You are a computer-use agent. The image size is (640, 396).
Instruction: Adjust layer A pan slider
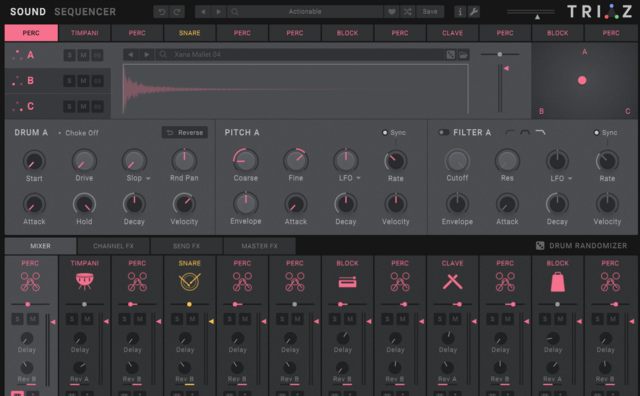pos(500,54)
